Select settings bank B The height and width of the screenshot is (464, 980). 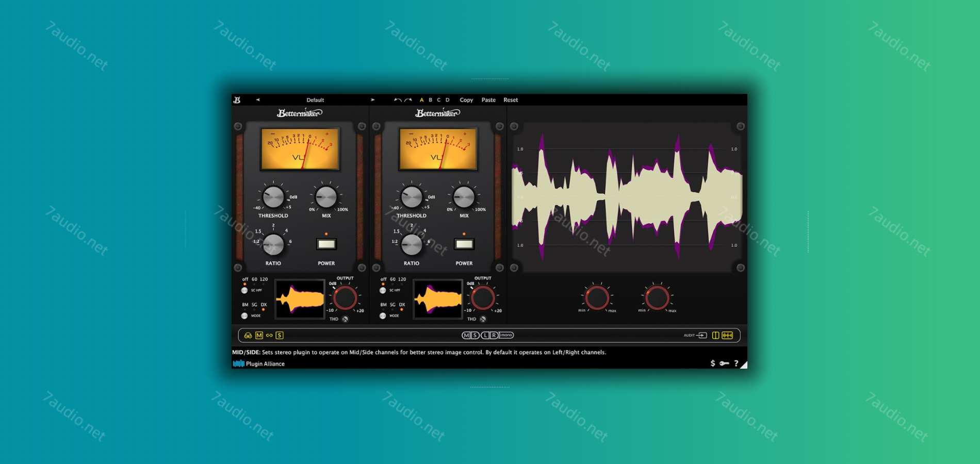(x=430, y=100)
